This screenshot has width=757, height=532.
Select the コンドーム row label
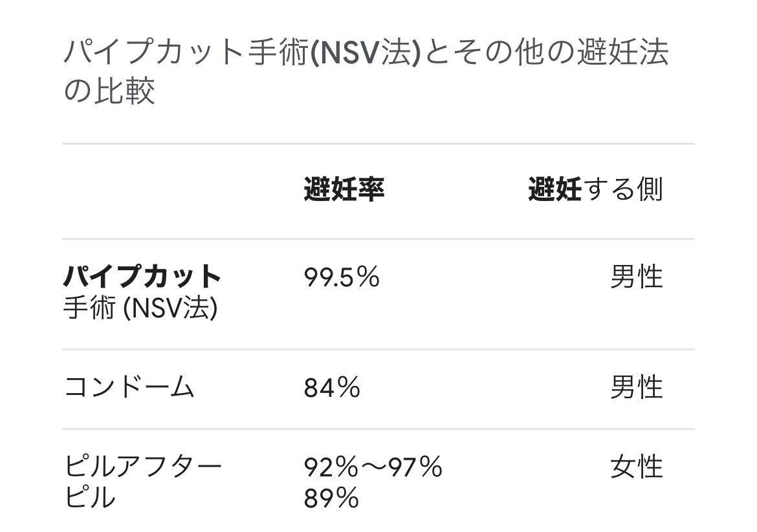[x=129, y=388]
